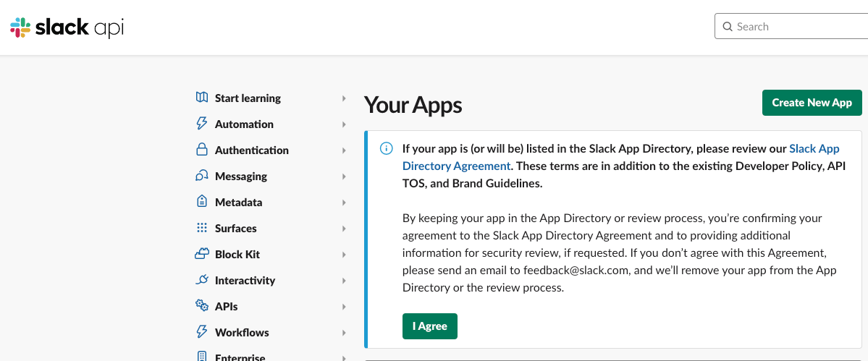
Task: Open the APIs menu item
Action: (227, 306)
